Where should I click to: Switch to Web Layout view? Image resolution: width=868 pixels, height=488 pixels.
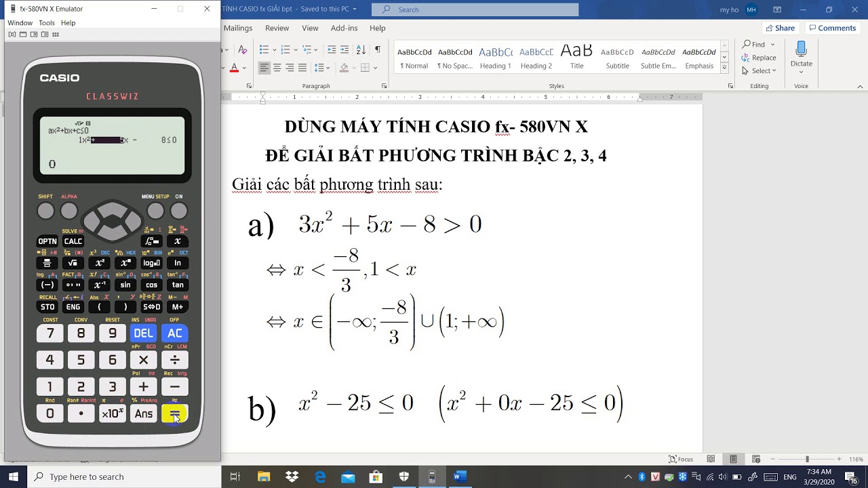pyautogui.click(x=756, y=459)
